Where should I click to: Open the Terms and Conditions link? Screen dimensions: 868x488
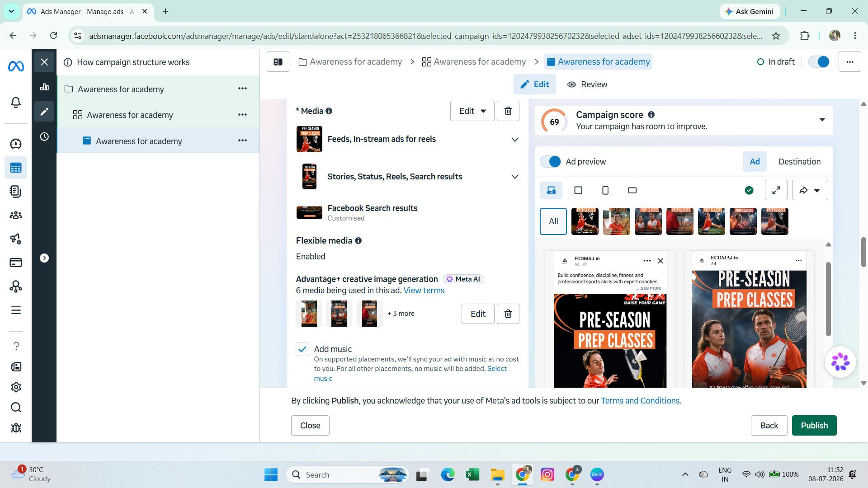[x=640, y=401]
